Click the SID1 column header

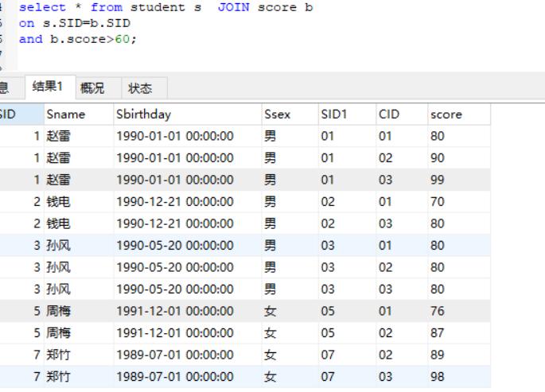347,114
